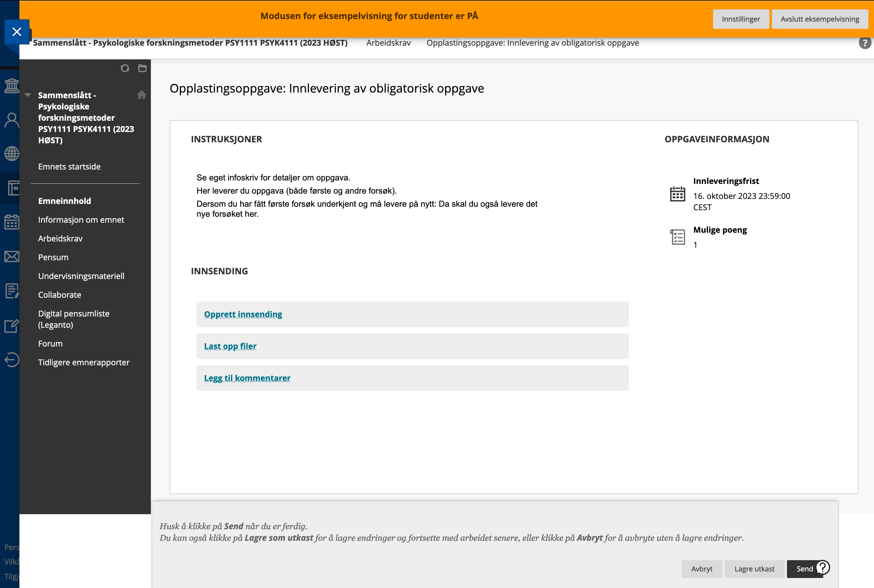Click the mulige poeng scoring icon
Screen dimensions: 874x588
(678, 235)
